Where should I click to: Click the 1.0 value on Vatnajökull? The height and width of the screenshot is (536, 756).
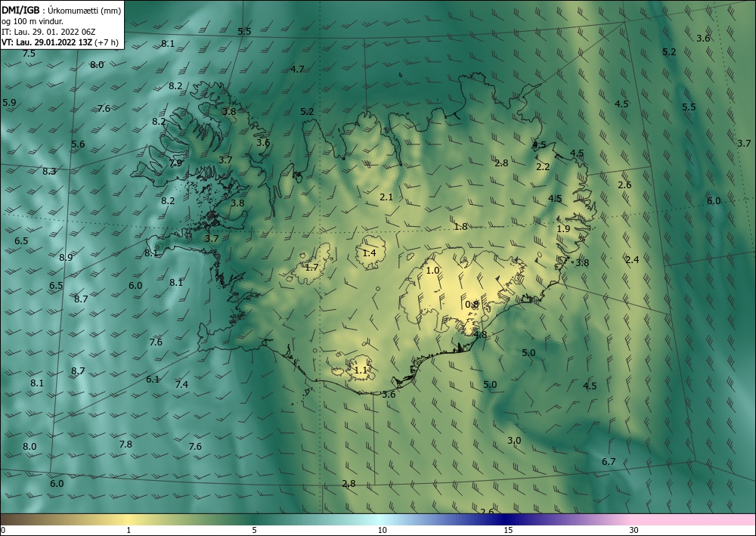(x=433, y=271)
